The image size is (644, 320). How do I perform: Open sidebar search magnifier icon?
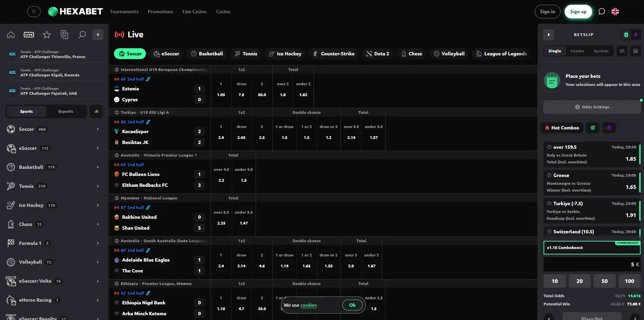point(82,35)
